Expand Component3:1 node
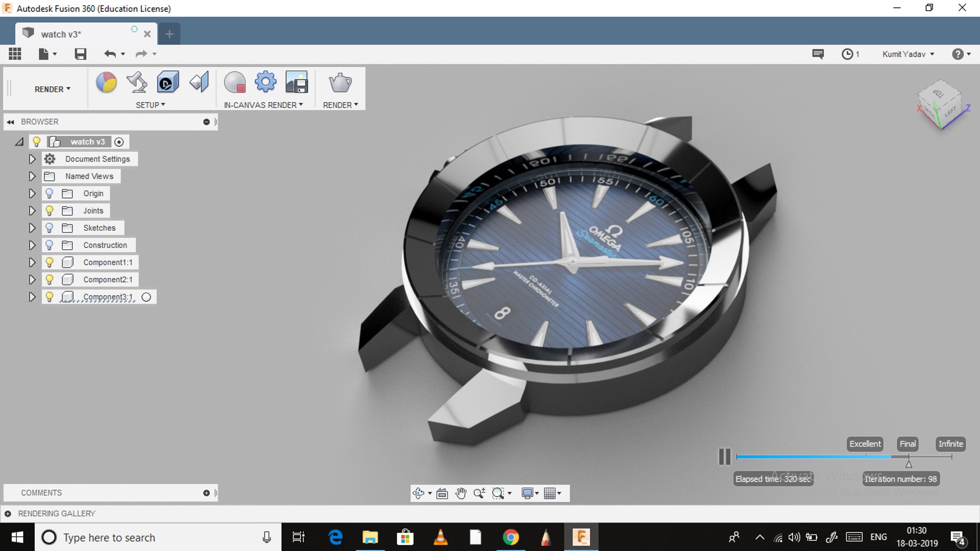 click(32, 297)
